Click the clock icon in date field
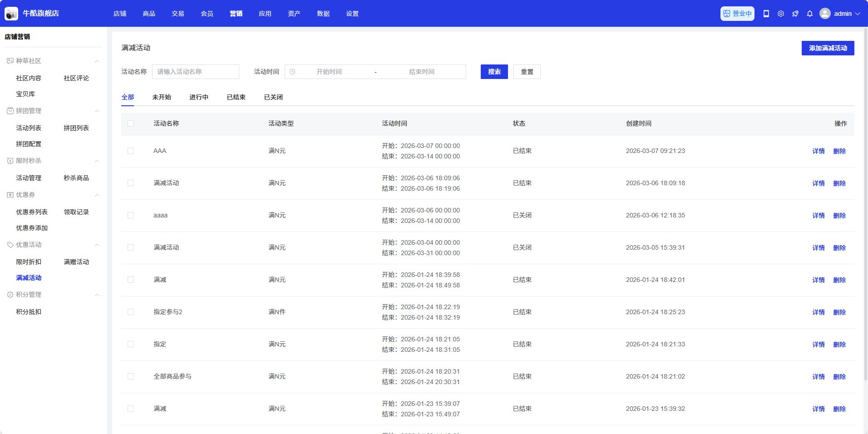This screenshot has width=868, height=434. click(x=292, y=72)
